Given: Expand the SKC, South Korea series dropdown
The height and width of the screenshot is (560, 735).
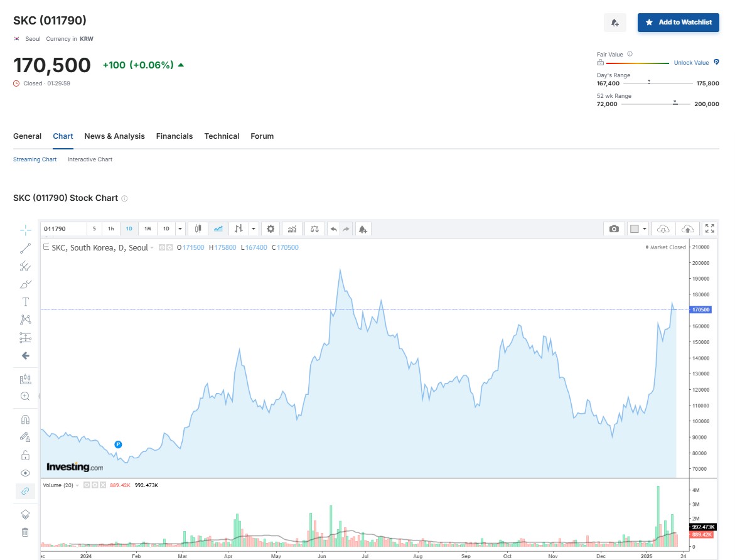Looking at the screenshot, I should click(x=152, y=247).
